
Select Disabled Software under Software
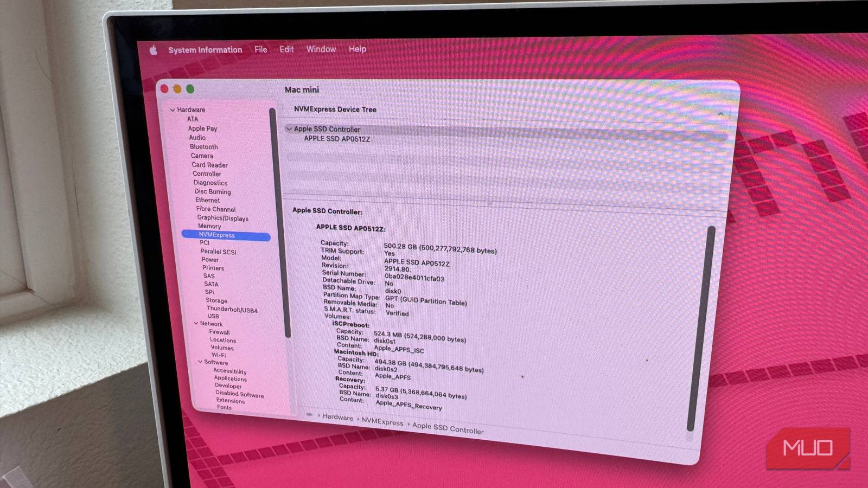click(x=239, y=394)
